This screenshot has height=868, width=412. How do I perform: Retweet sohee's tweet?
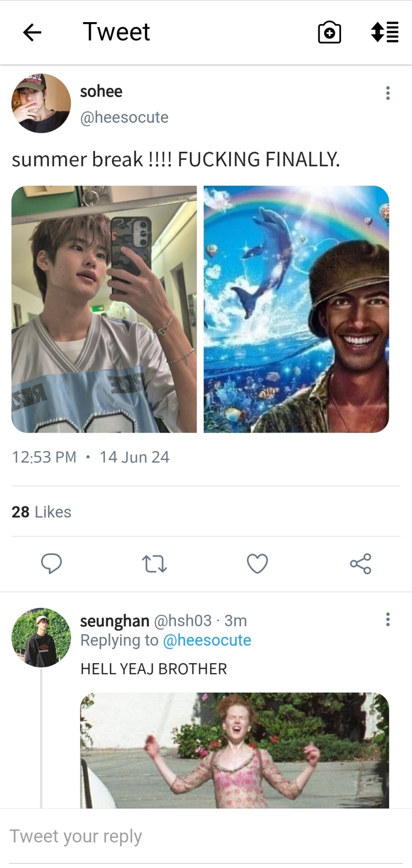click(x=154, y=564)
